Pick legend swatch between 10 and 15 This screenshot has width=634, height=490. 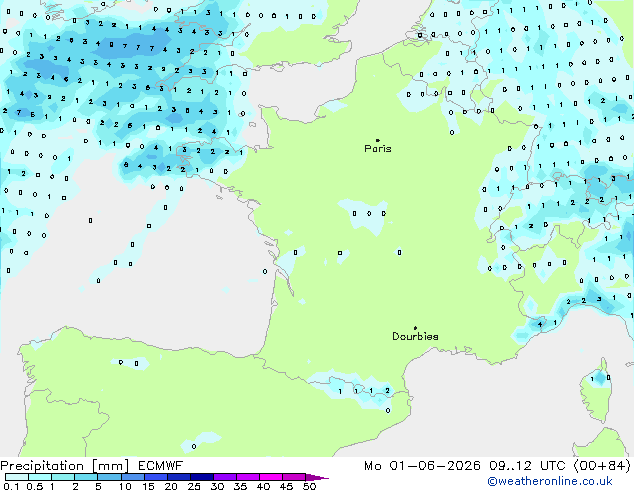tap(132, 477)
